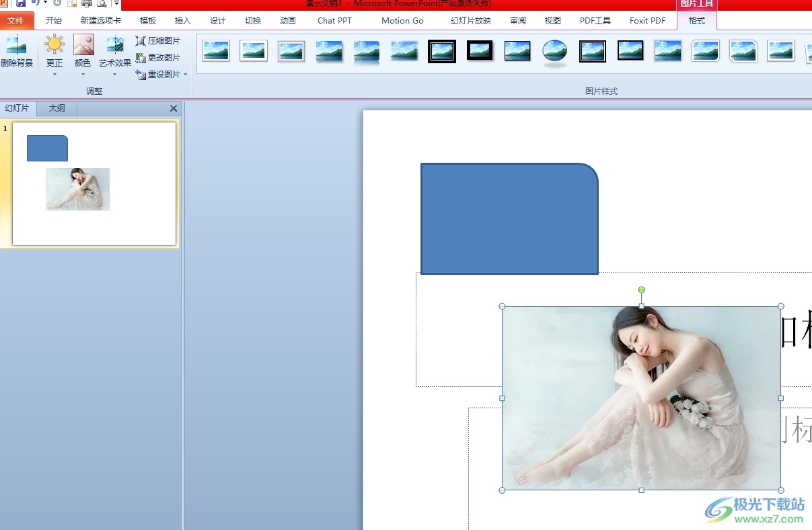812x530 pixels.
Task: Open the PDF工具 tab
Action: [x=595, y=21]
